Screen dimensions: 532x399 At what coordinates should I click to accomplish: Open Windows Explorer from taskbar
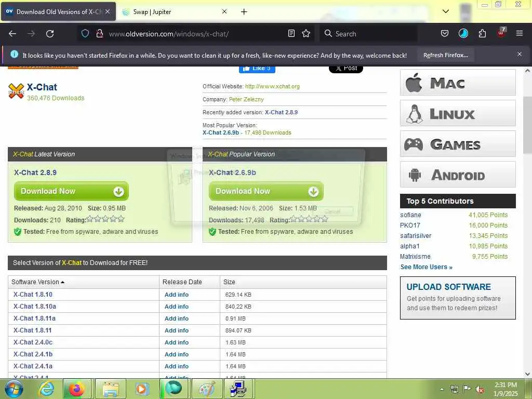(111, 389)
